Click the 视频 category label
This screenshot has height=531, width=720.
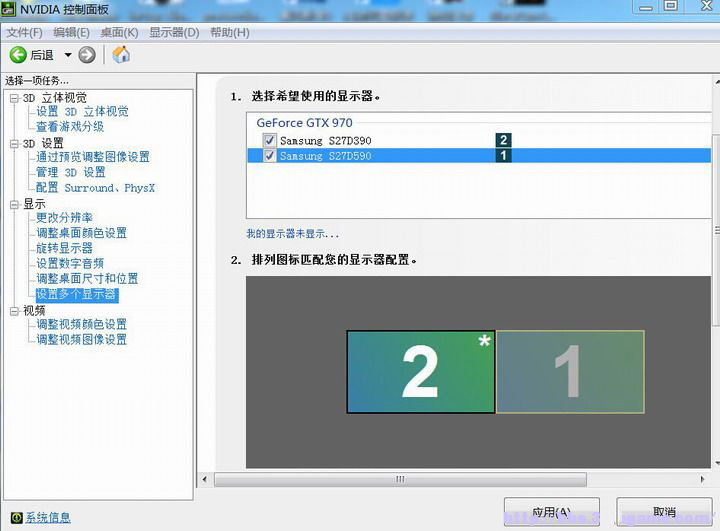(34, 311)
